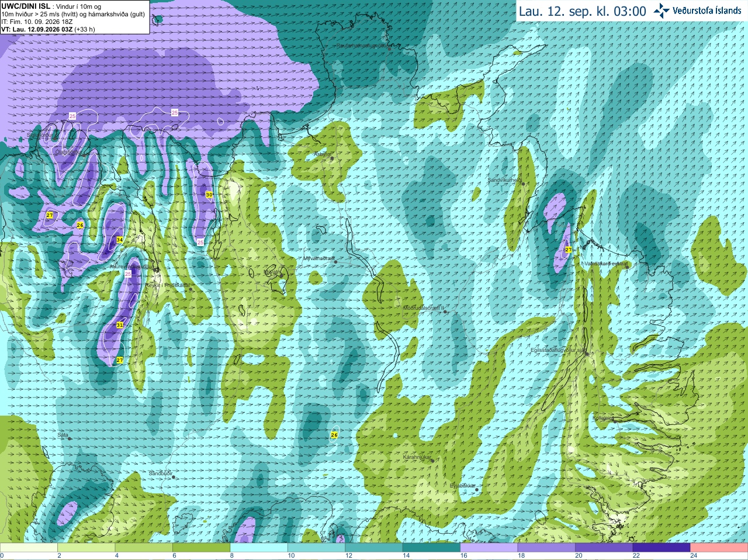
Task: Click the Veðurstofa Íslands logo
Action: tap(697, 11)
